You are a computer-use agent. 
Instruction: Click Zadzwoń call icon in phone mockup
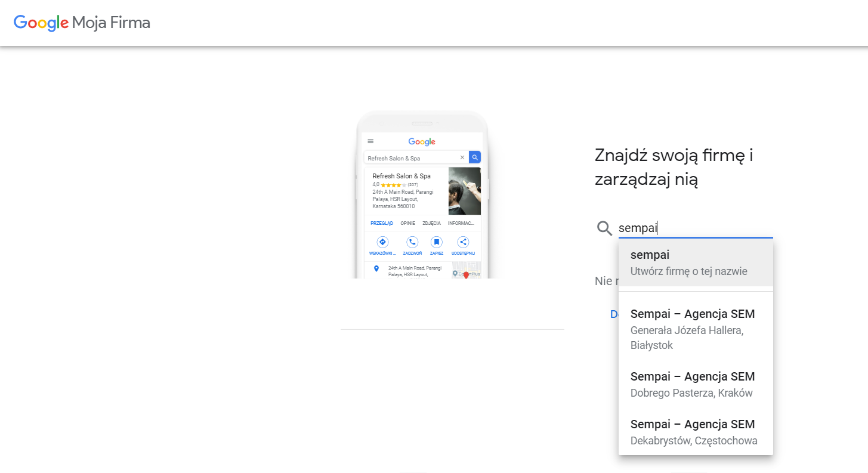click(x=412, y=242)
